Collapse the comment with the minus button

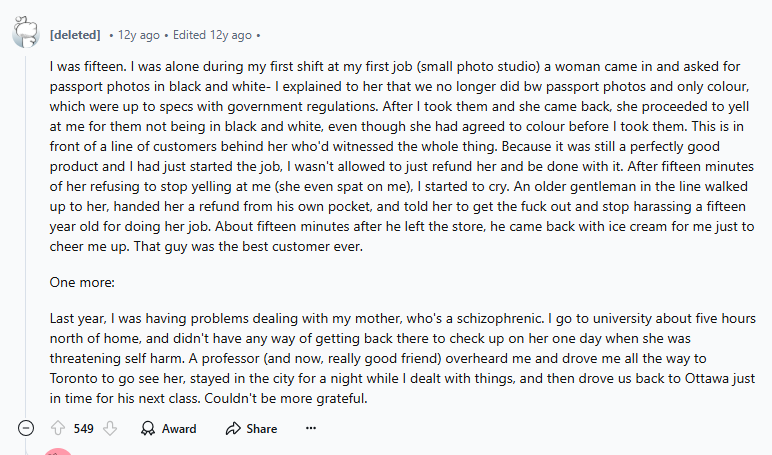pos(26,428)
